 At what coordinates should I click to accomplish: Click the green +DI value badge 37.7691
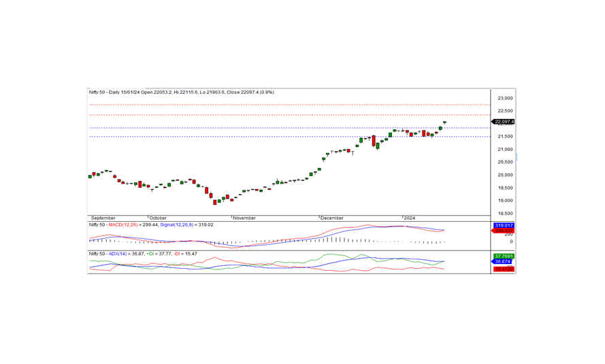click(503, 257)
